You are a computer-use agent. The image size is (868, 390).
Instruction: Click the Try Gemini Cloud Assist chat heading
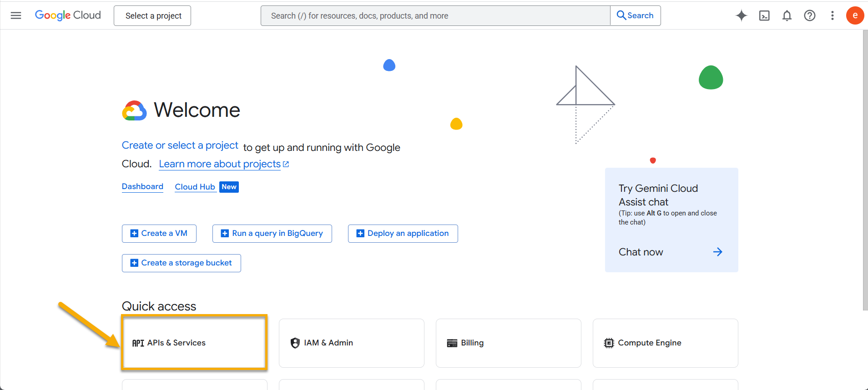point(658,195)
